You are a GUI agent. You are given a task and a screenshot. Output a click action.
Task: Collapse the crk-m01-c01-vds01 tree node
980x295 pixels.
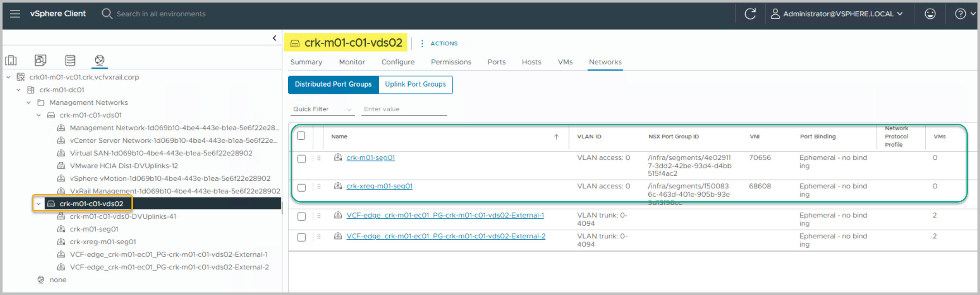[x=39, y=115]
